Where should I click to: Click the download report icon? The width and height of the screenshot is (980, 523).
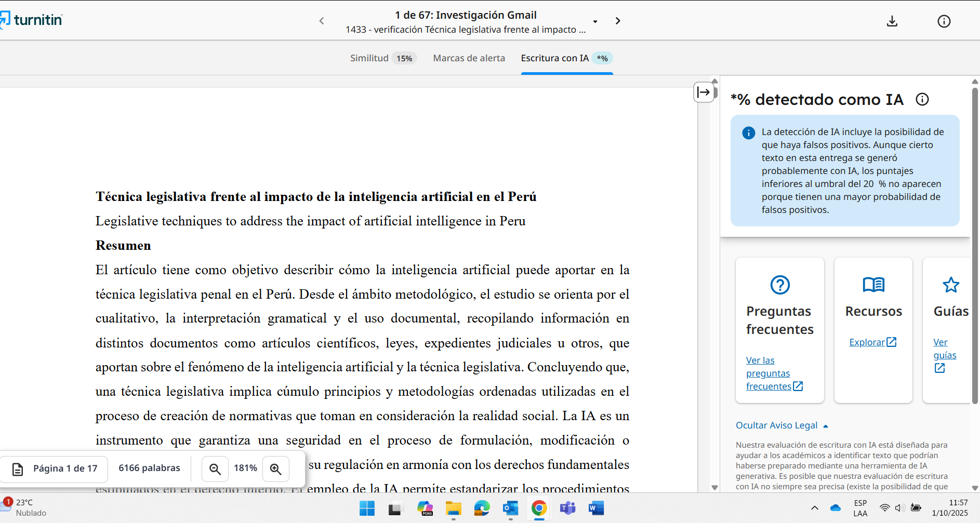pyautogui.click(x=892, y=21)
